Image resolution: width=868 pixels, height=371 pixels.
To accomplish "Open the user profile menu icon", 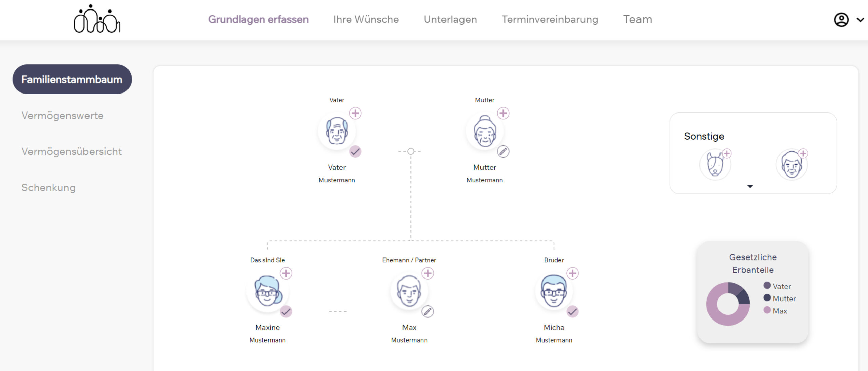I will (841, 20).
